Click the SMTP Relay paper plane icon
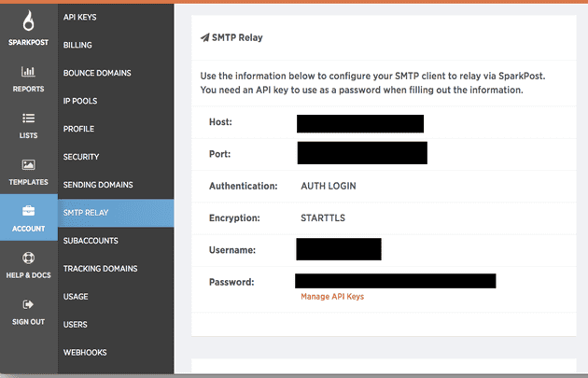 204,38
